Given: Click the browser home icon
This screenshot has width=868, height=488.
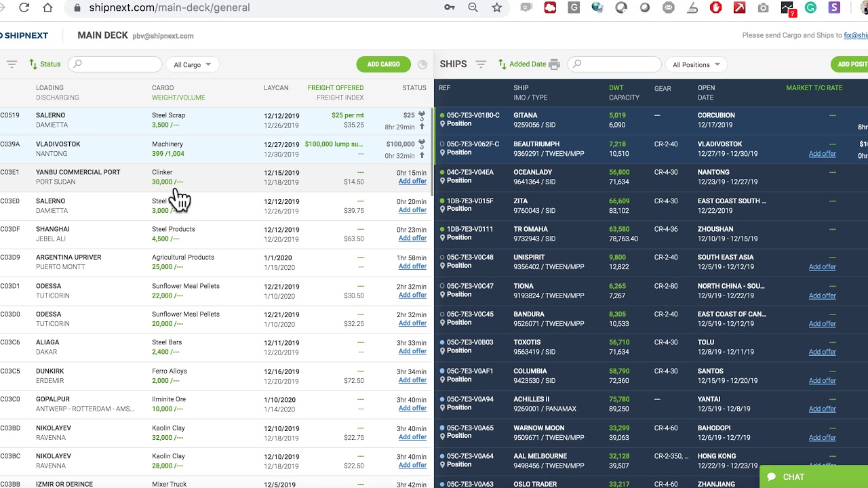Looking at the screenshot, I should click(x=47, y=7).
